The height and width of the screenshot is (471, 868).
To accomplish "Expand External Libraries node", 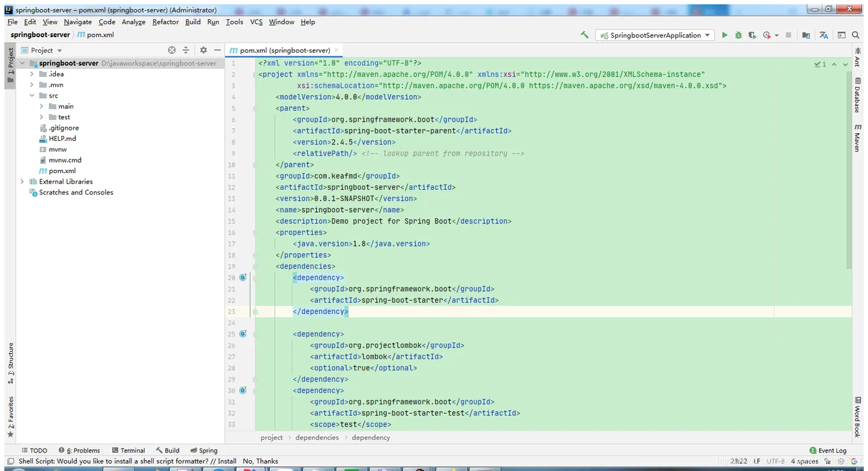I will coord(22,182).
